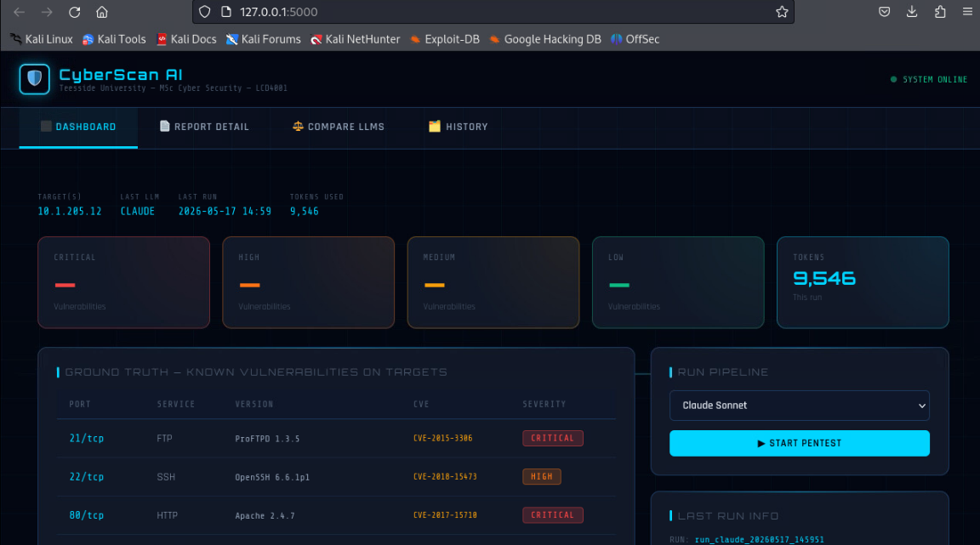Click CVE-2015-3306 in the FTP row

point(442,438)
